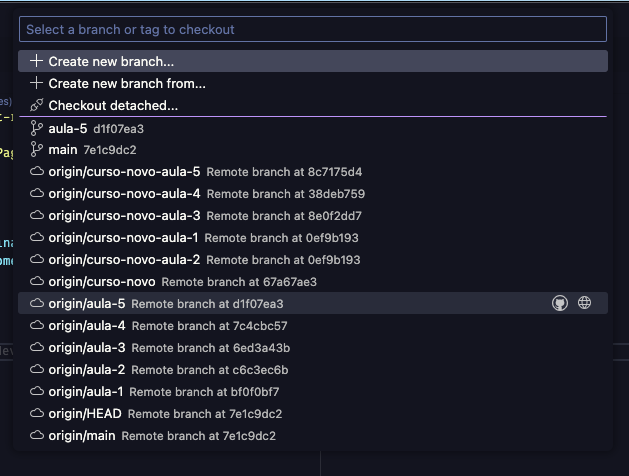Viewport: 629px width, 476px height.
Task: Checkout local branch main 7e1c9dc2
Action: (x=313, y=150)
